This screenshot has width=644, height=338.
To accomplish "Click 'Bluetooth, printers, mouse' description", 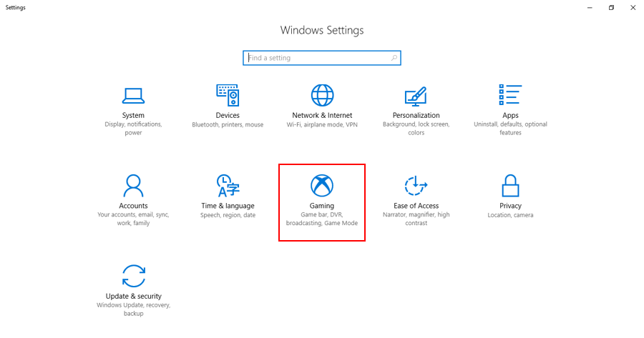I will point(228,125).
